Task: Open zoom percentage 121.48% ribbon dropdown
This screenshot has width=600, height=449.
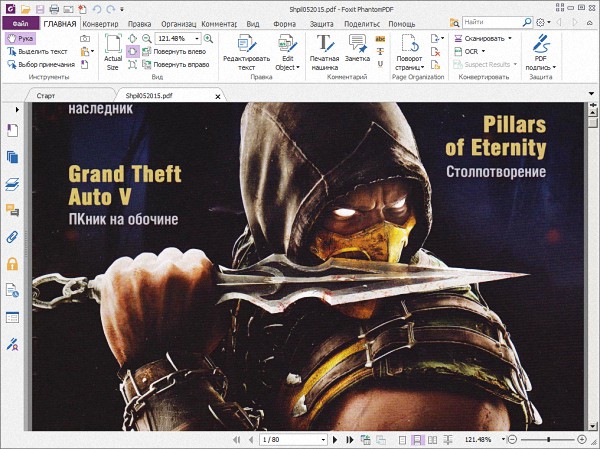Action: tap(197, 39)
